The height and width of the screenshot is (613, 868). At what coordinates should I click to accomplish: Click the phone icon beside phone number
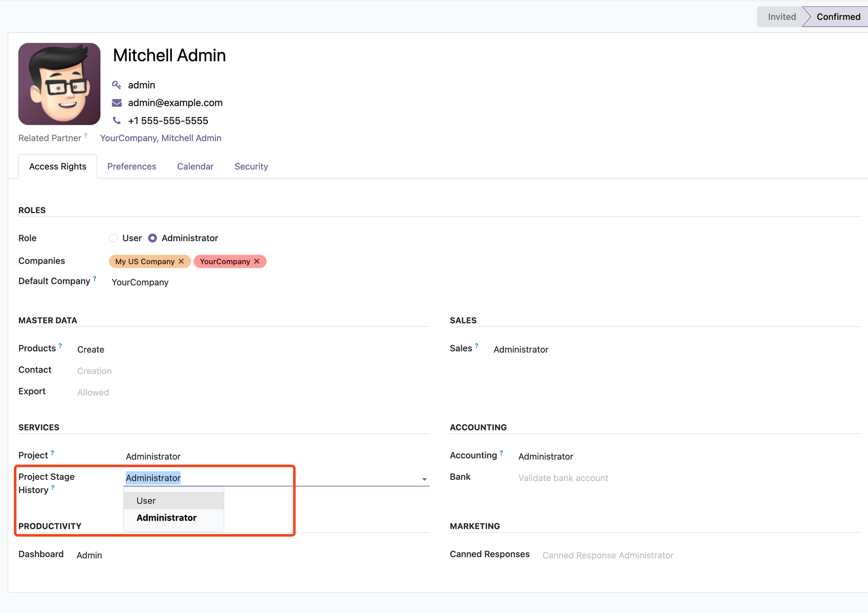[117, 121]
